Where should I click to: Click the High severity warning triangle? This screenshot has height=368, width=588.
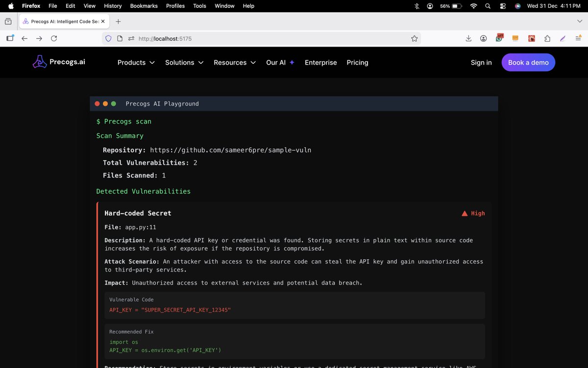(x=465, y=213)
